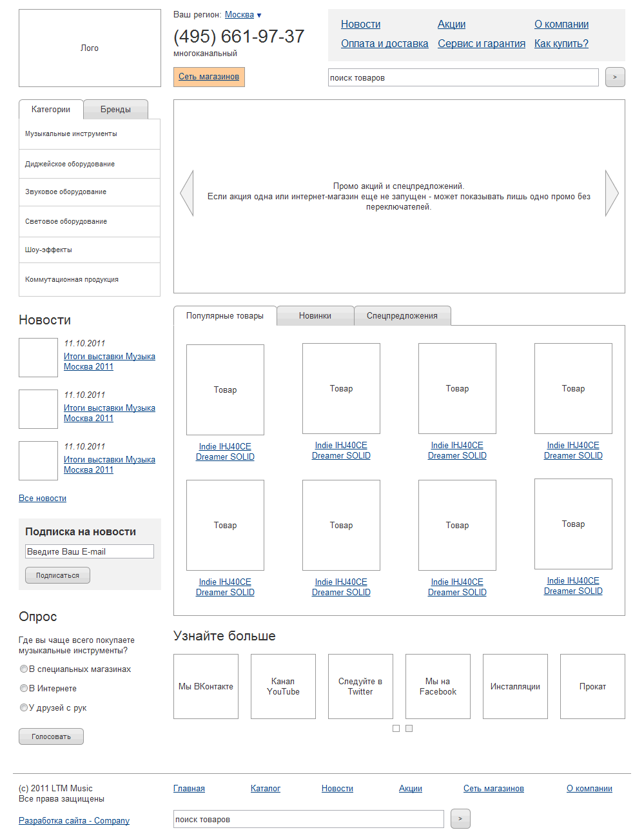Viewport: 644px width, 839px height.
Task: Click the footer search submit arrow button
Action: 460,819
